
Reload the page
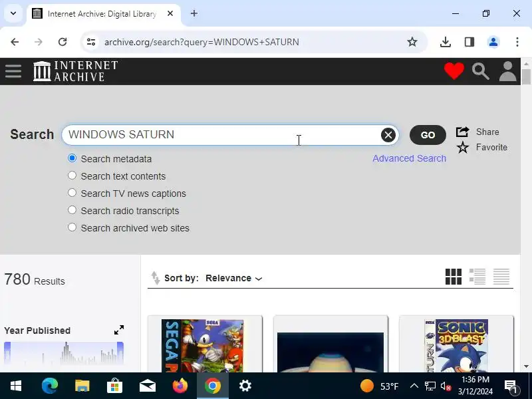click(x=63, y=42)
